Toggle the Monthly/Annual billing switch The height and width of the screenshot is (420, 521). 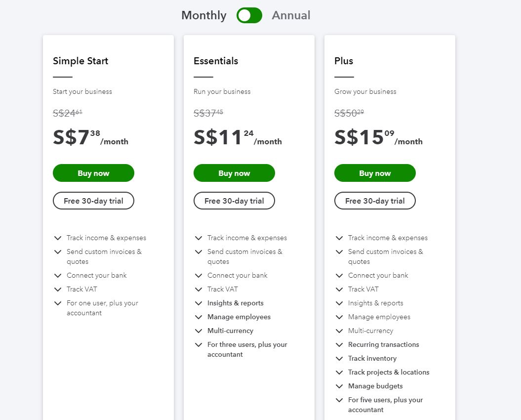tap(249, 15)
